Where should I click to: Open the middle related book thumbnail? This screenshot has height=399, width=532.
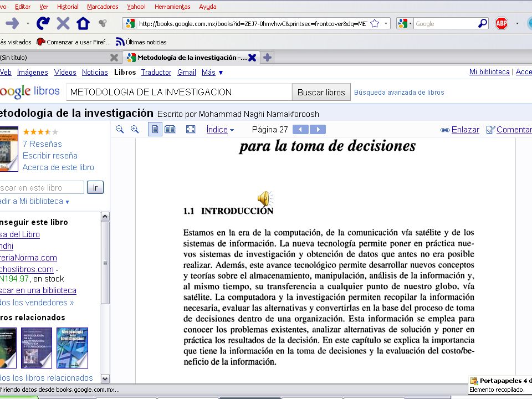[x=37, y=348]
